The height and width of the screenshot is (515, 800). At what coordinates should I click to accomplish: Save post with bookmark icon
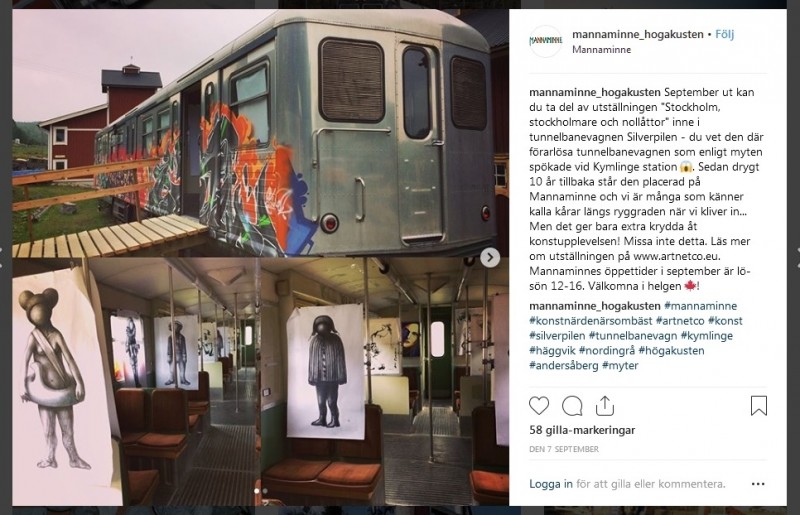point(759,406)
